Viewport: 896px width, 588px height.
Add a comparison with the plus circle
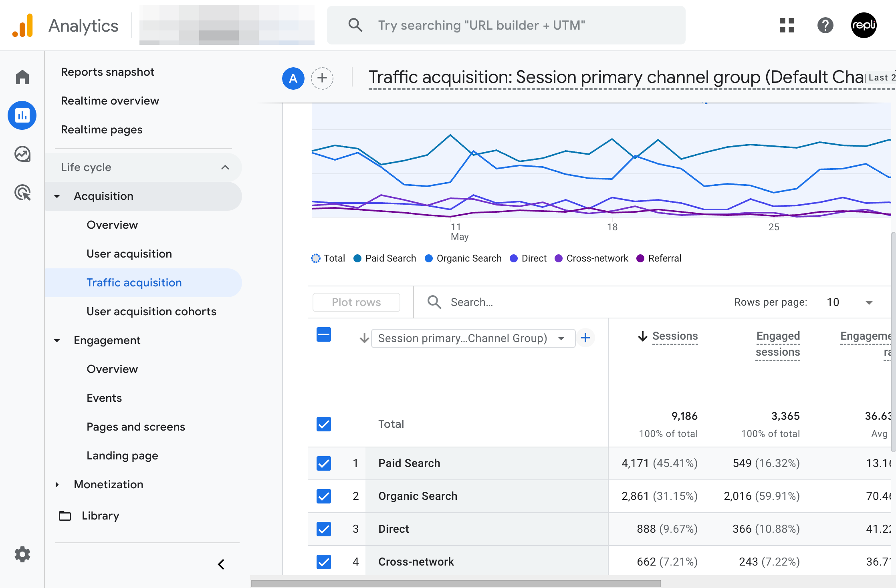pos(322,78)
